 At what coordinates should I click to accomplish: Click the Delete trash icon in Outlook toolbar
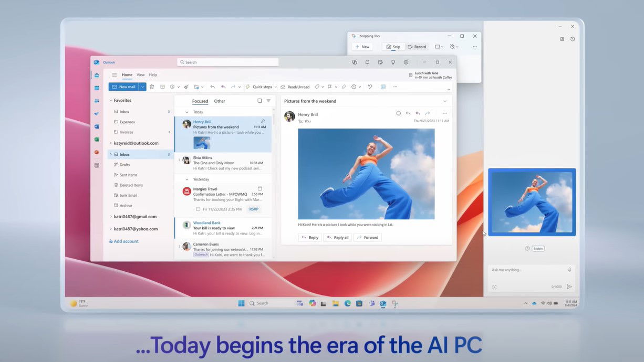152,87
